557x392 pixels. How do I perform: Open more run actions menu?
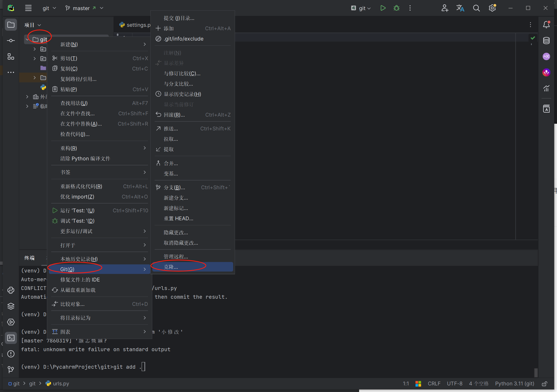(410, 8)
